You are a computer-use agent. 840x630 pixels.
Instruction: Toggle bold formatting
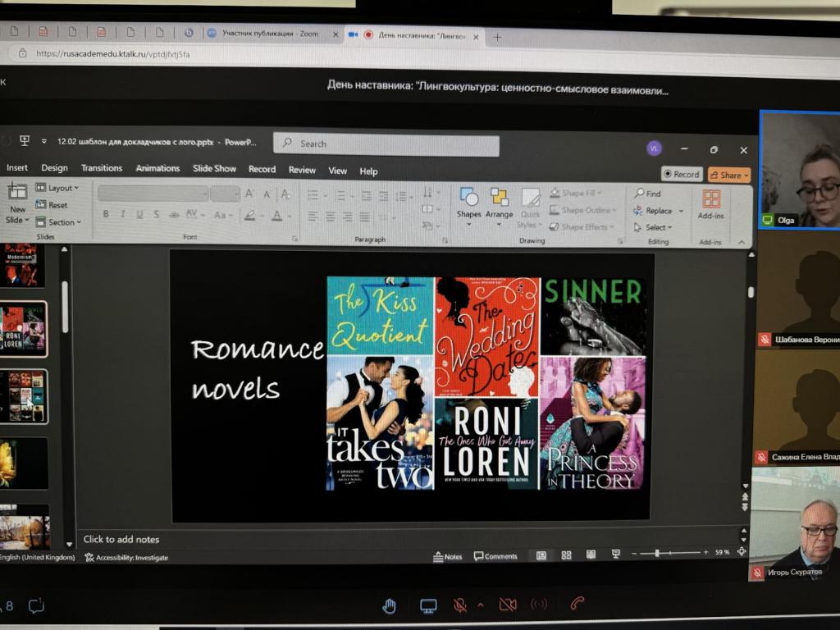pos(106,214)
